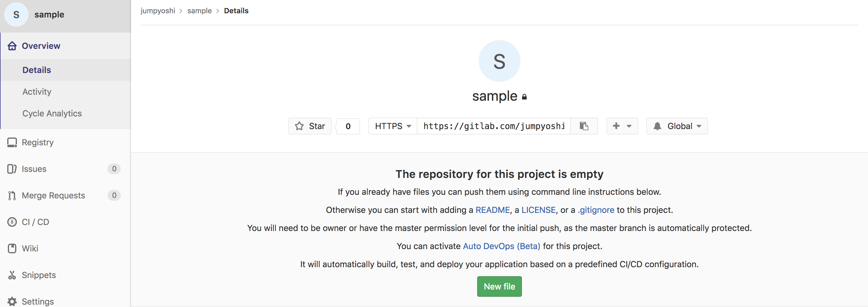Open the Global notification dropdown

[677, 126]
